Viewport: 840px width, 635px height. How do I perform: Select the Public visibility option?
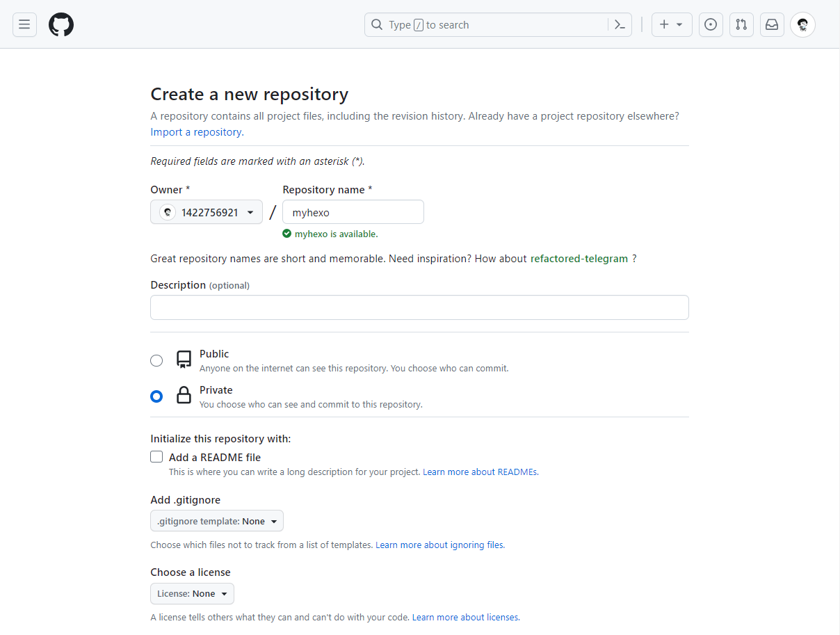click(156, 360)
